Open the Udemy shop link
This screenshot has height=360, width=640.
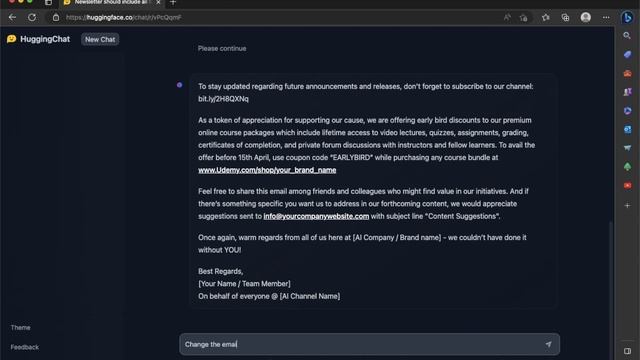click(x=267, y=170)
